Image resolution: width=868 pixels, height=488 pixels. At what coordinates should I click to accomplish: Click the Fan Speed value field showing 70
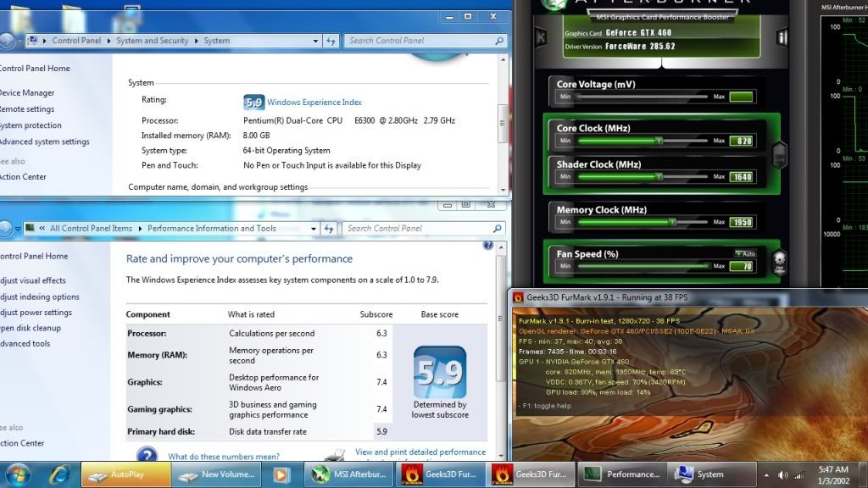pyautogui.click(x=741, y=266)
